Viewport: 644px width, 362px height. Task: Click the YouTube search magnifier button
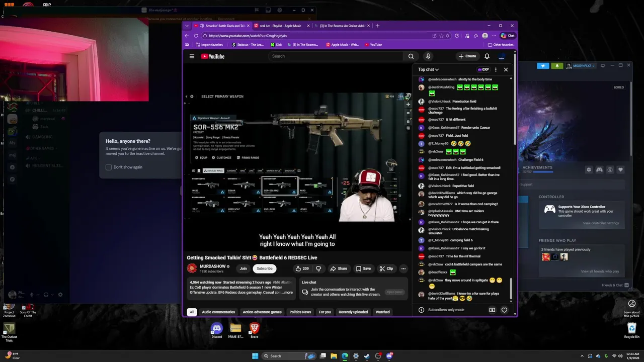pyautogui.click(x=411, y=56)
